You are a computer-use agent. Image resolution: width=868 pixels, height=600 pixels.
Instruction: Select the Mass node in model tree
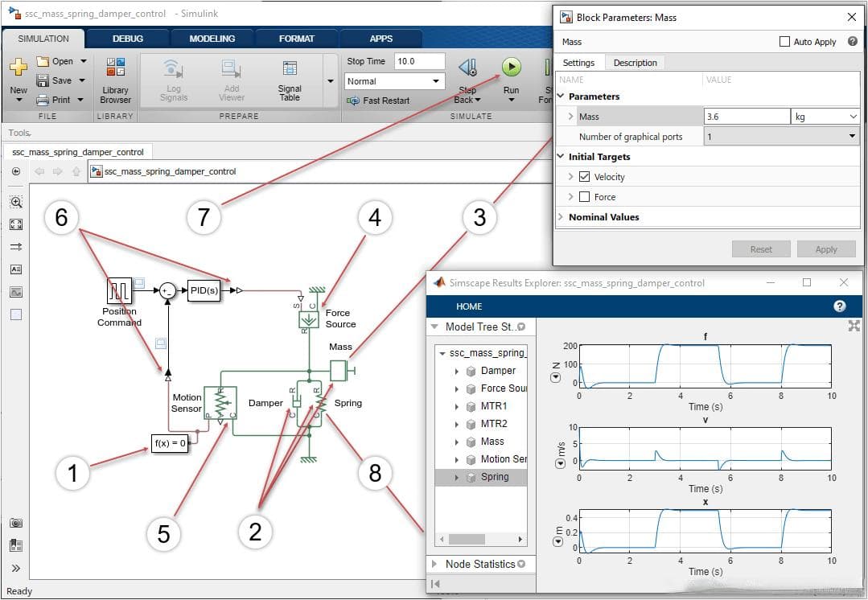click(x=492, y=441)
